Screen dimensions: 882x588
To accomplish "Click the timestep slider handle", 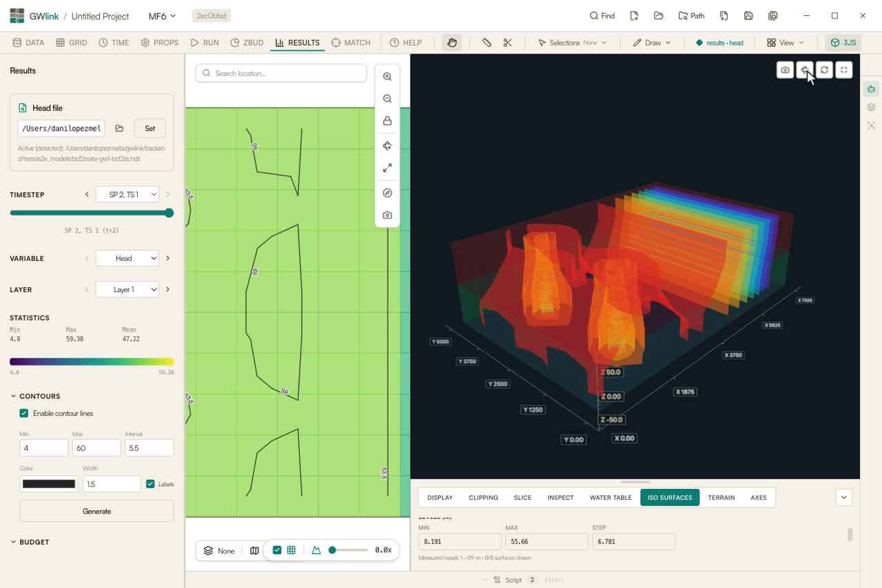I will [x=169, y=213].
